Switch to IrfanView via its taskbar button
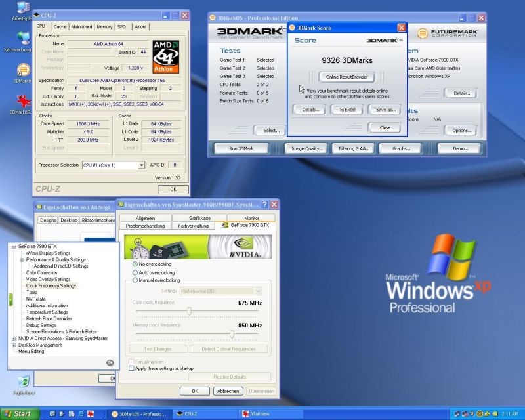This screenshot has width=525, height=420. click(271, 414)
